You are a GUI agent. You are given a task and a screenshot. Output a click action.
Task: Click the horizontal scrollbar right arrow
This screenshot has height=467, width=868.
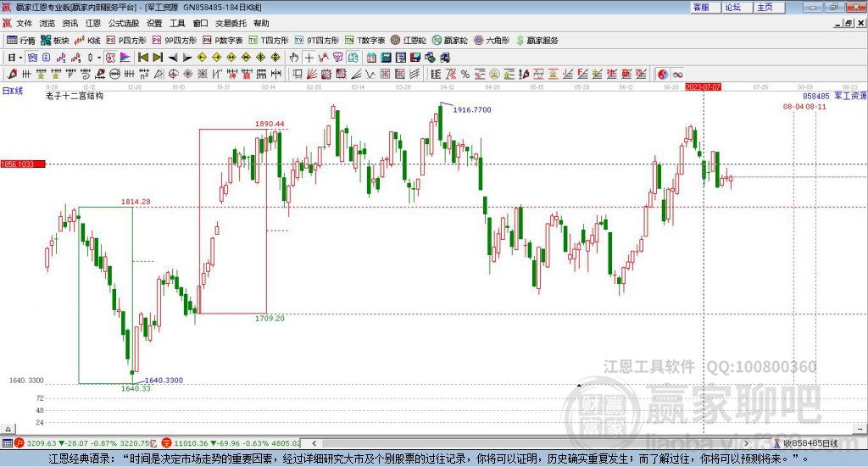tap(747, 443)
